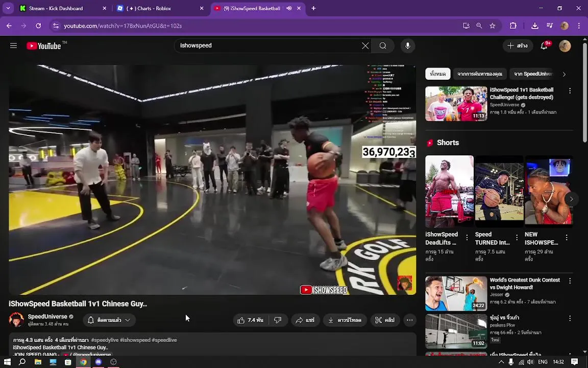Open options for 1v1 Basketball Challenge video
This screenshot has height=368, width=588.
pos(570,91)
